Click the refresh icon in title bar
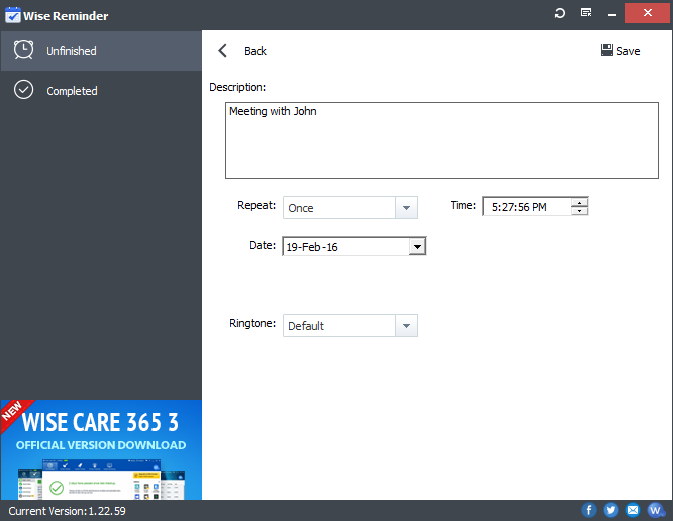 coord(560,13)
